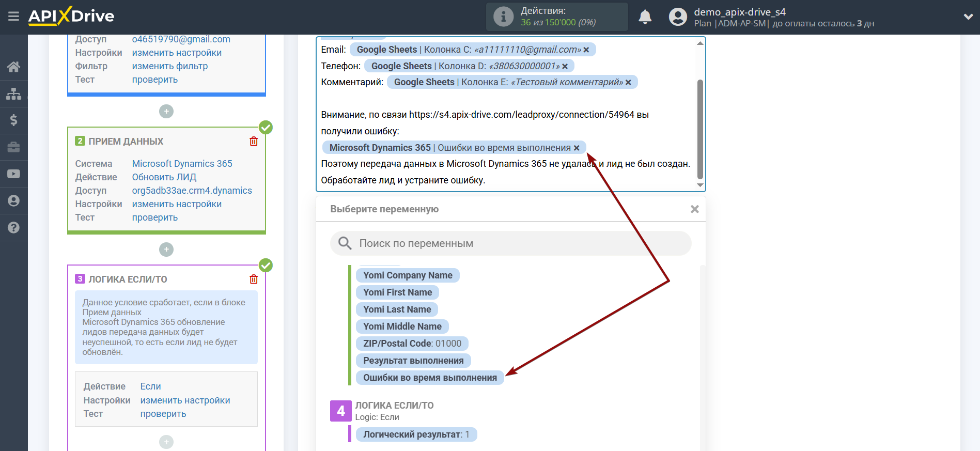Open YouTube video icon in sidebar
The width and height of the screenshot is (980, 451).
[x=14, y=174]
